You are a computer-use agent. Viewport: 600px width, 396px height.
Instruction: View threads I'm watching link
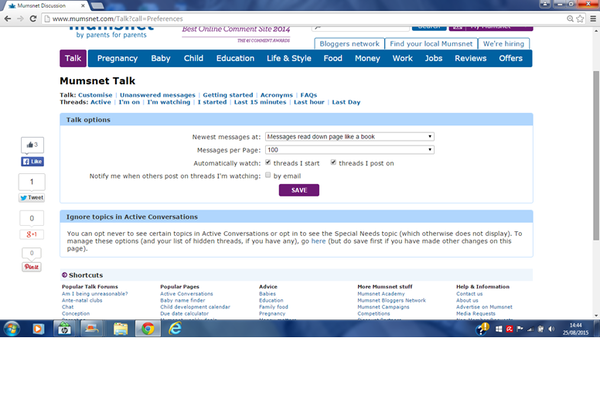coord(169,102)
